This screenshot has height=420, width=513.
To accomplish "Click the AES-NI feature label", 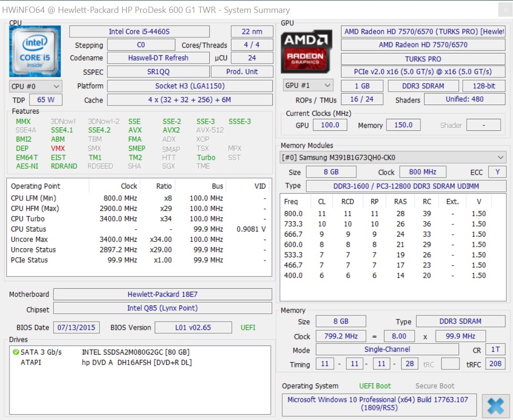I will pos(27,166).
